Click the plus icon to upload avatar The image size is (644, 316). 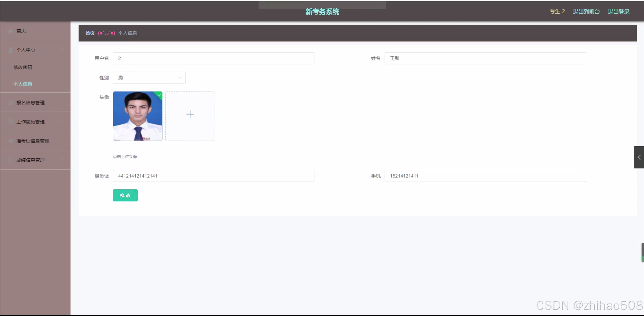190,115
